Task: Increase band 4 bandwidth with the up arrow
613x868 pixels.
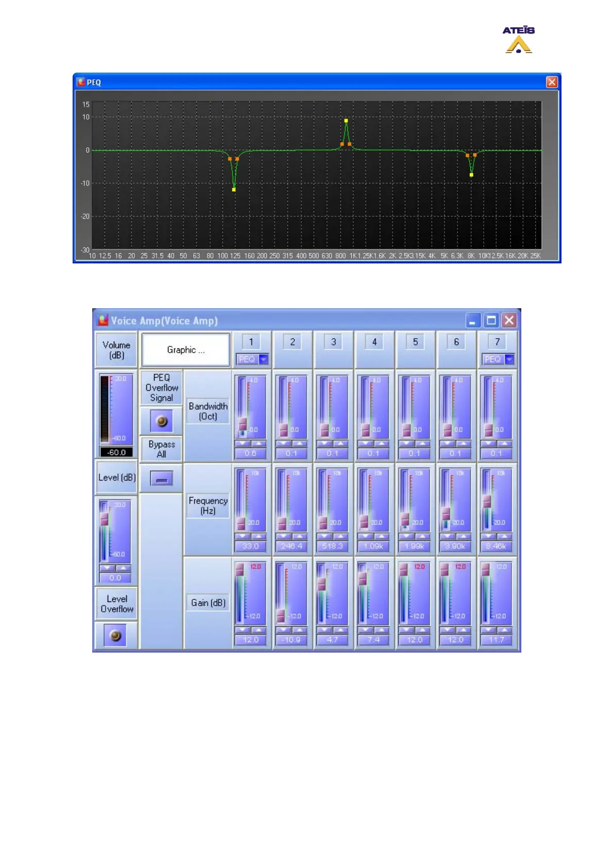Action: [381, 444]
